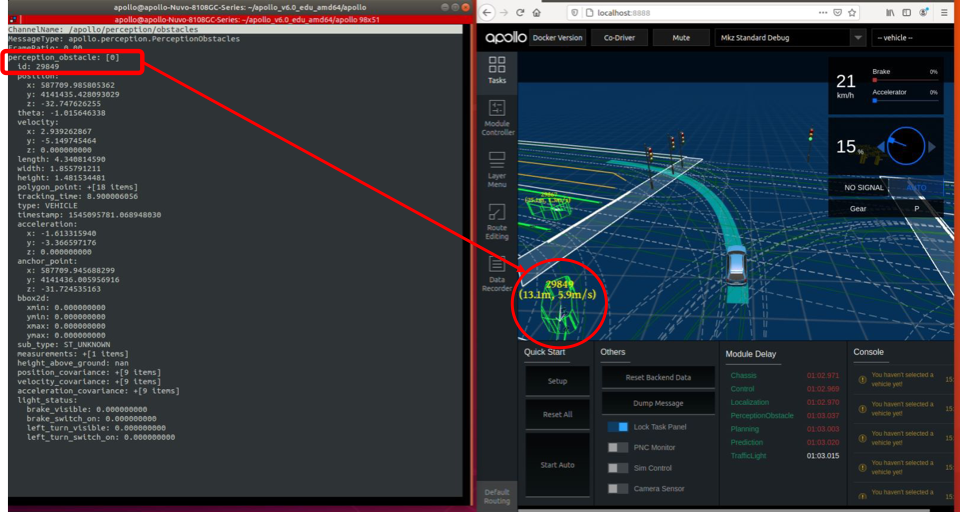Click the left turn signal arrow
960x512 pixels.
[881, 147]
